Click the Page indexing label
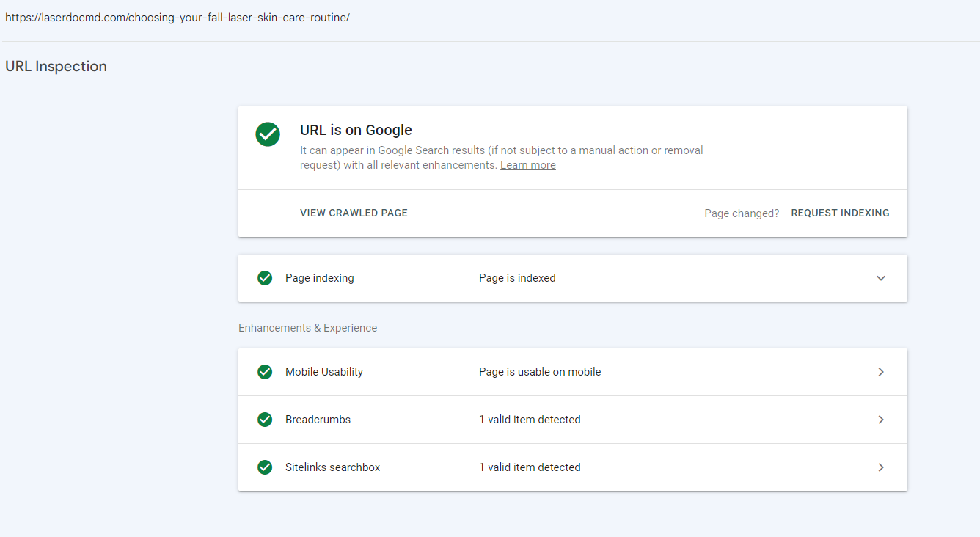The image size is (980, 537). [320, 278]
